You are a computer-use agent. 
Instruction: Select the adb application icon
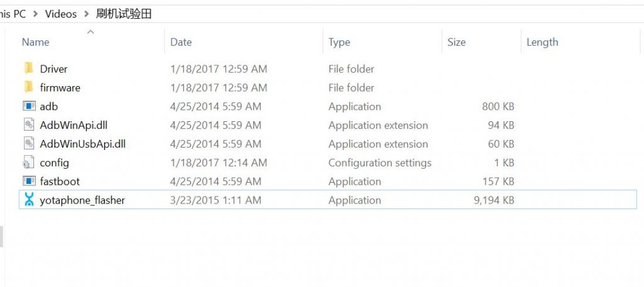[29, 106]
